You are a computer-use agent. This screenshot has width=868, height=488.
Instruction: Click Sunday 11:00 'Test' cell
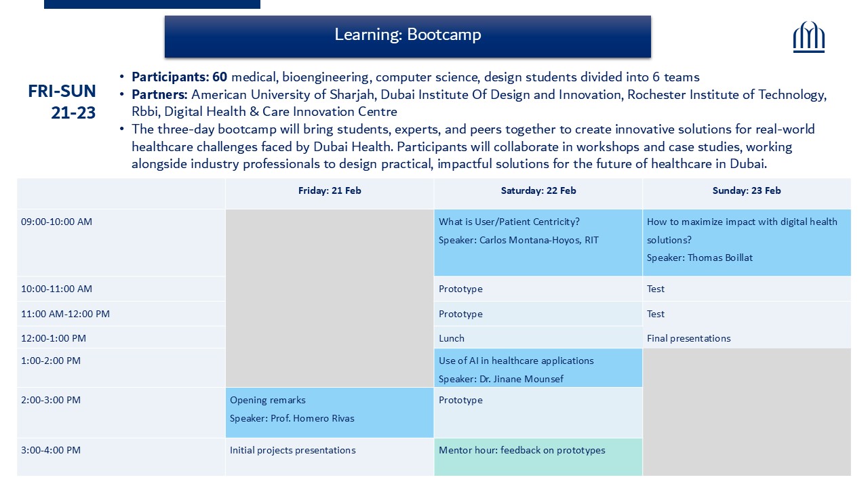tap(747, 314)
